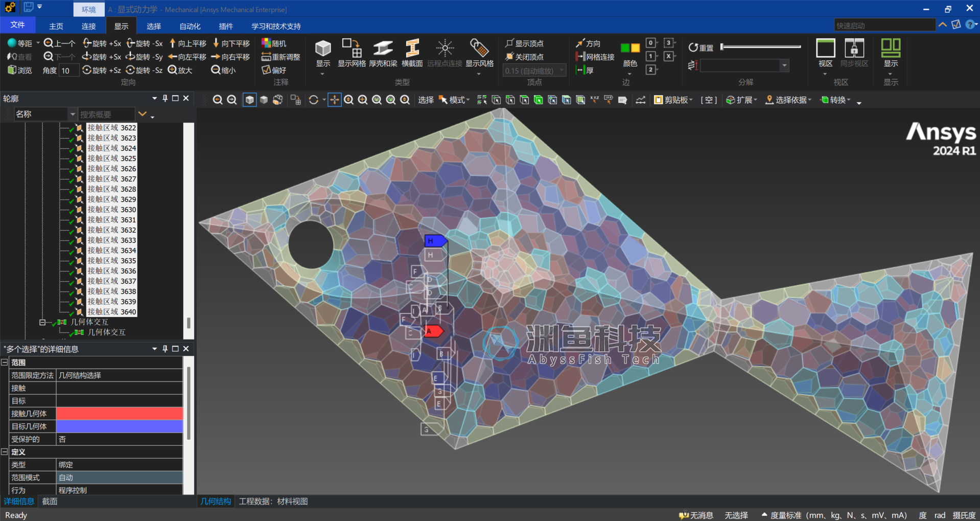Click the 厚壳和梁 thick shells and beams icon

tap(383, 53)
